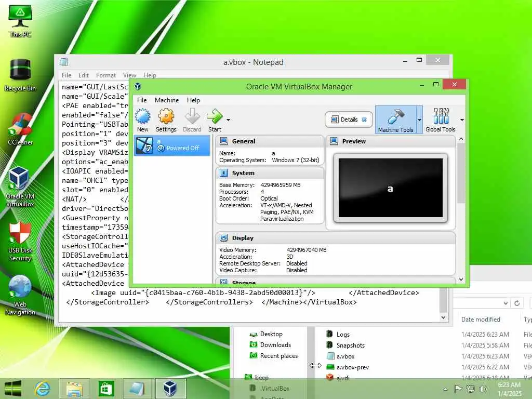Open CCleaner desktop shortcut
The height and width of the screenshot is (399, 532).
point(20,129)
